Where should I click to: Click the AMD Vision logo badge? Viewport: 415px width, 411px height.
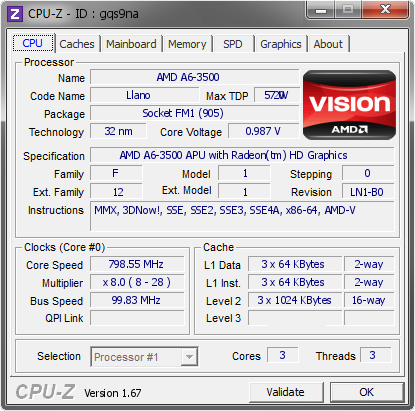(349, 105)
